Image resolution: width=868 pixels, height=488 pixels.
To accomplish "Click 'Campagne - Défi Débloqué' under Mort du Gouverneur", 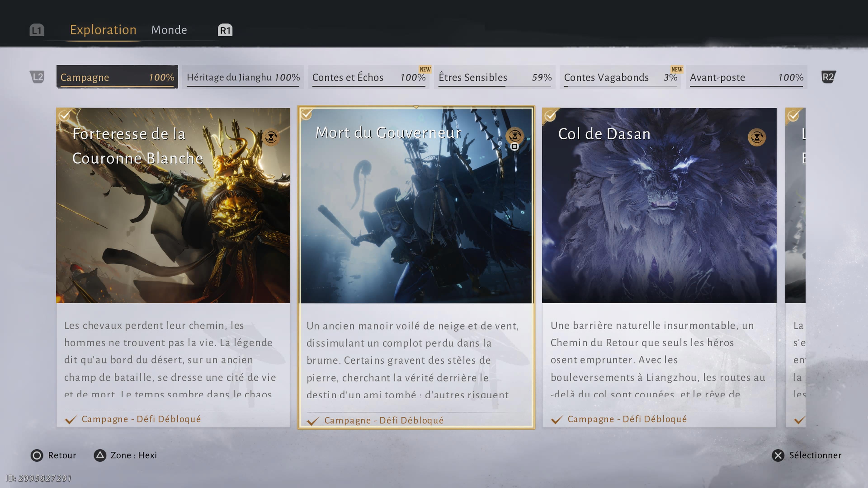I will pos(384,421).
